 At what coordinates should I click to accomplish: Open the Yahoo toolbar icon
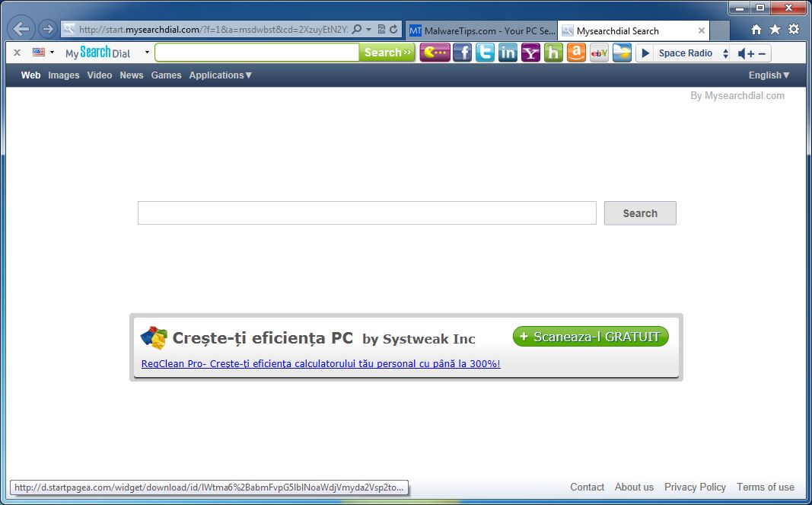click(530, 53)
